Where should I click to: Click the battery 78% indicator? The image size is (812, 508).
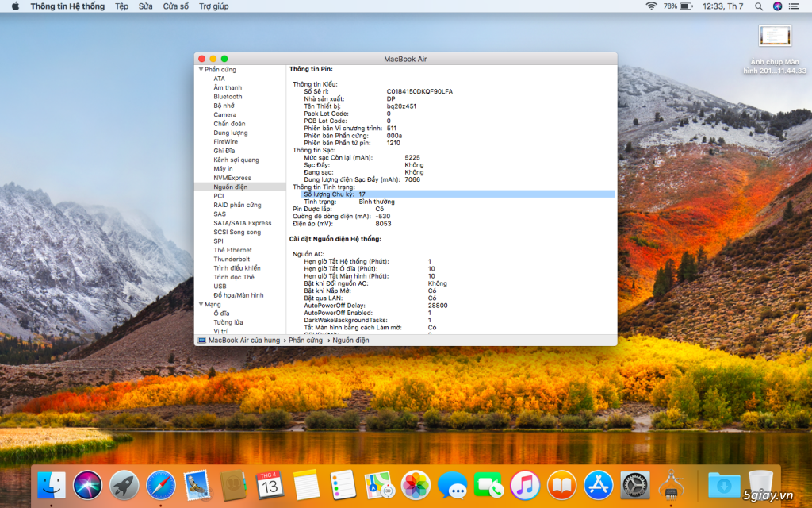coord(678,6)
